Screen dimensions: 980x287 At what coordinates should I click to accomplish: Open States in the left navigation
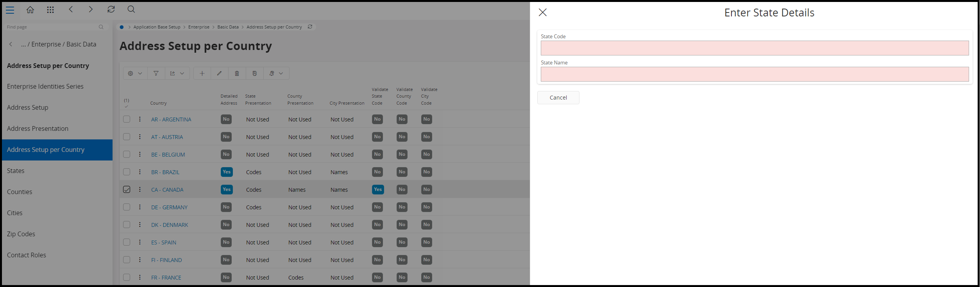pos(16,171)
